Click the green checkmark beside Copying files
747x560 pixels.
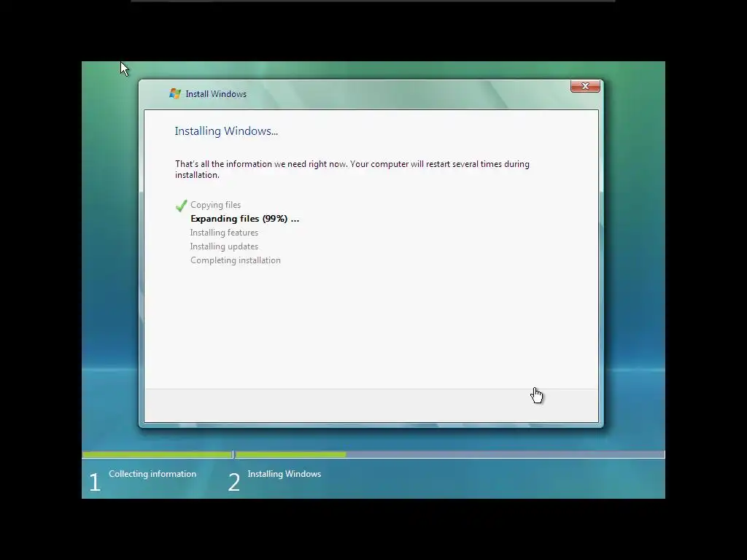coord(181,205)
